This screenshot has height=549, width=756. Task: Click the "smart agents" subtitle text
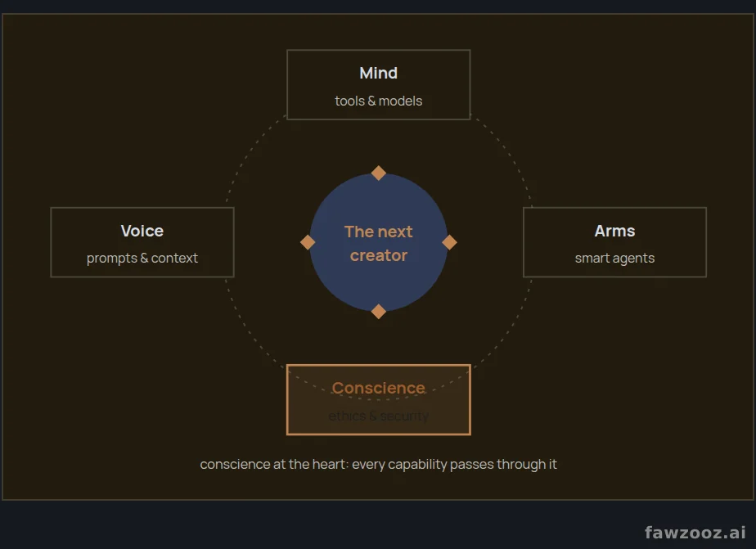(x=614, y=259)
